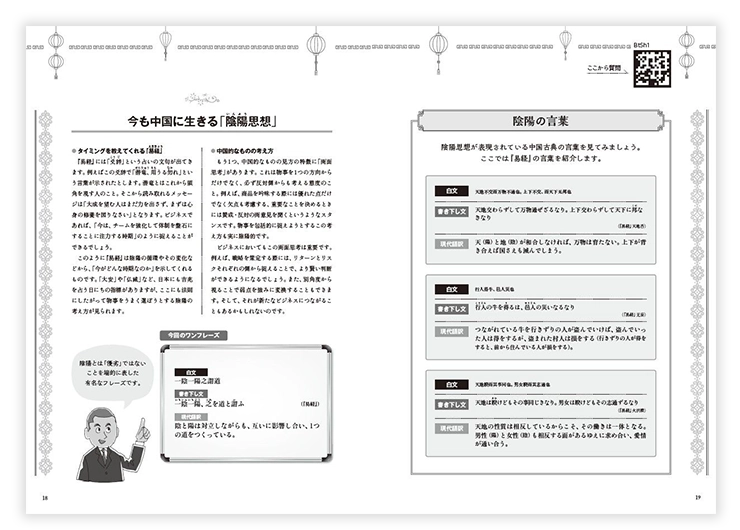Click the whiteboard's '現代語訳' label
Image resolution: width=740 pixels, height=530 pixels.
click(x=191, y=417)
